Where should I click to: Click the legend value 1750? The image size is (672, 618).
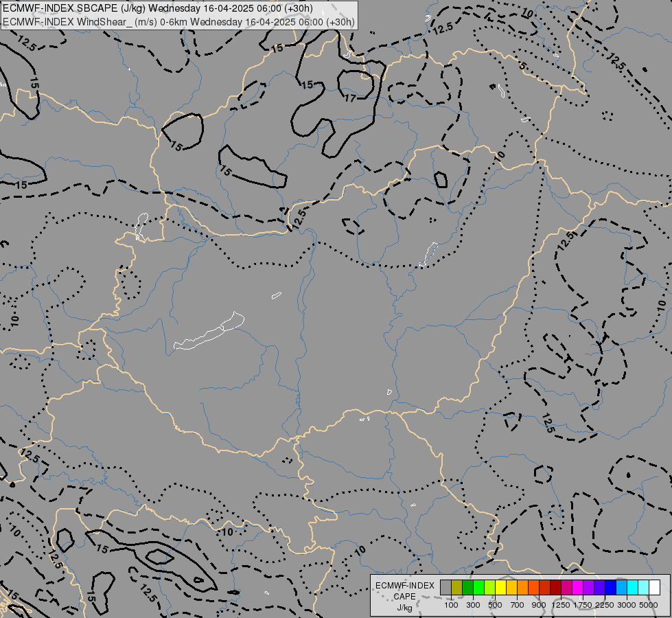click(x=583, y=605)
